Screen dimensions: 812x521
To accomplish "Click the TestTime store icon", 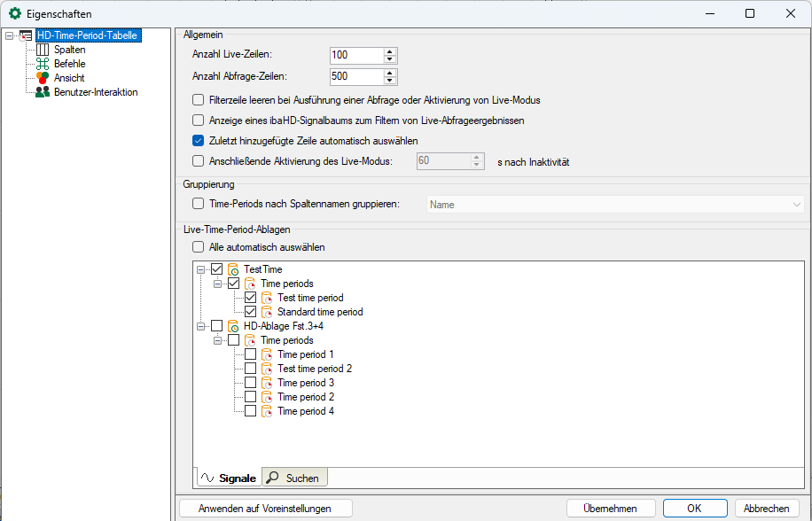I will coord(234,269).
